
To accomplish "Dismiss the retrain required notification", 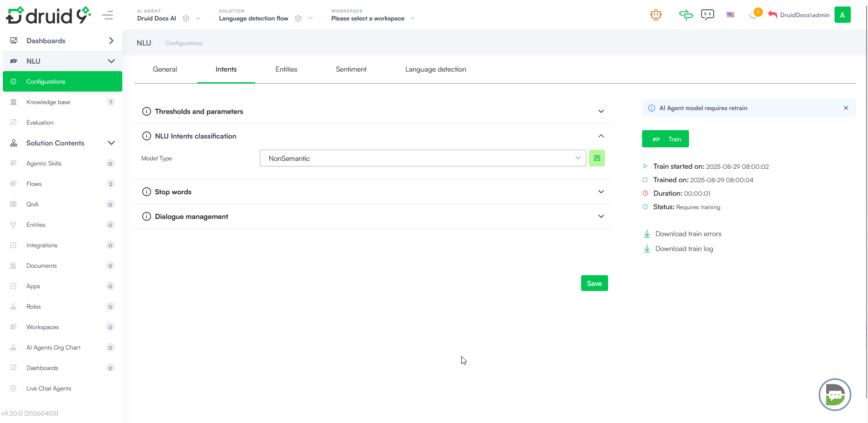I will [846, 108].
